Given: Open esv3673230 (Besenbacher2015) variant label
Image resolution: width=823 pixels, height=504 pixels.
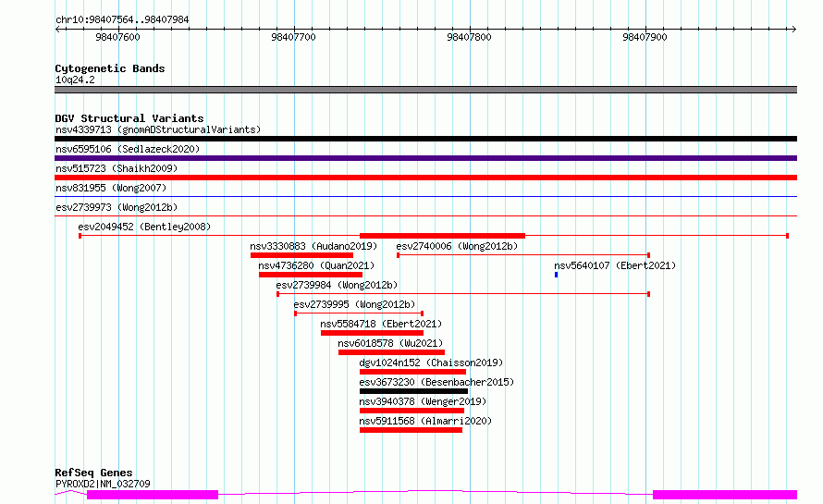Looking at the screenshot, I should point(436,382).
